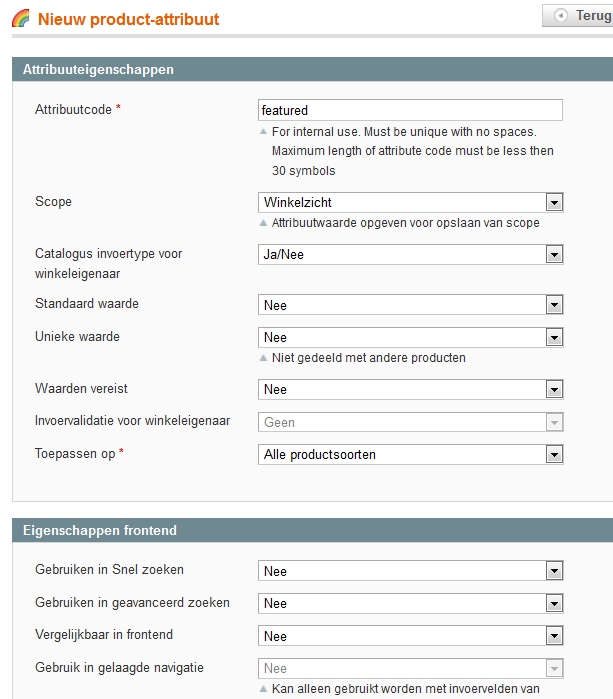
Task: Open the Waarden vereist dropdown
Action: [411, 389]
